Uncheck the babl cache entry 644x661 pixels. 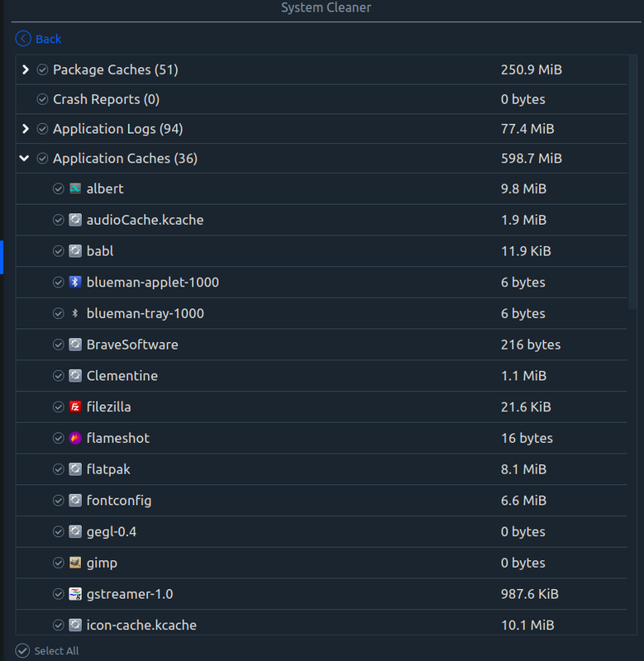coord(58,251)
